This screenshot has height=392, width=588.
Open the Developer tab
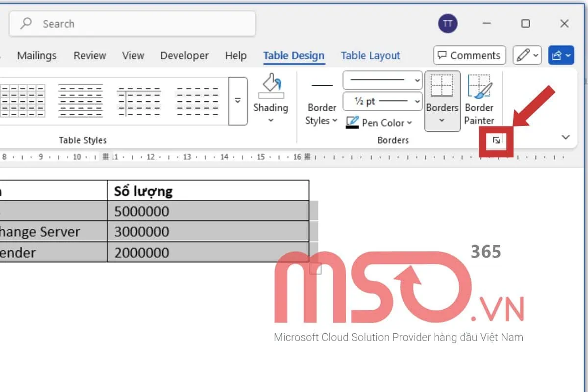tap(184, 55)
